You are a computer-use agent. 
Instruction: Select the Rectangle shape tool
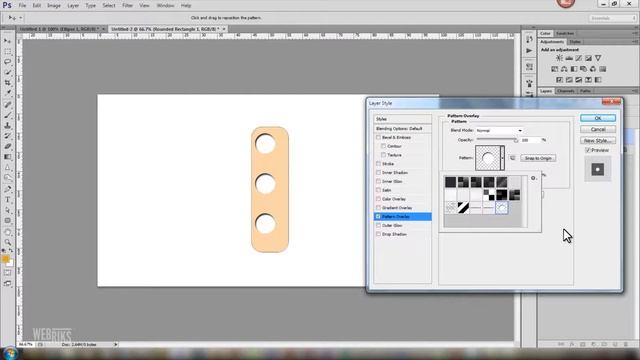pyautogui.click(x=7, y=221)
